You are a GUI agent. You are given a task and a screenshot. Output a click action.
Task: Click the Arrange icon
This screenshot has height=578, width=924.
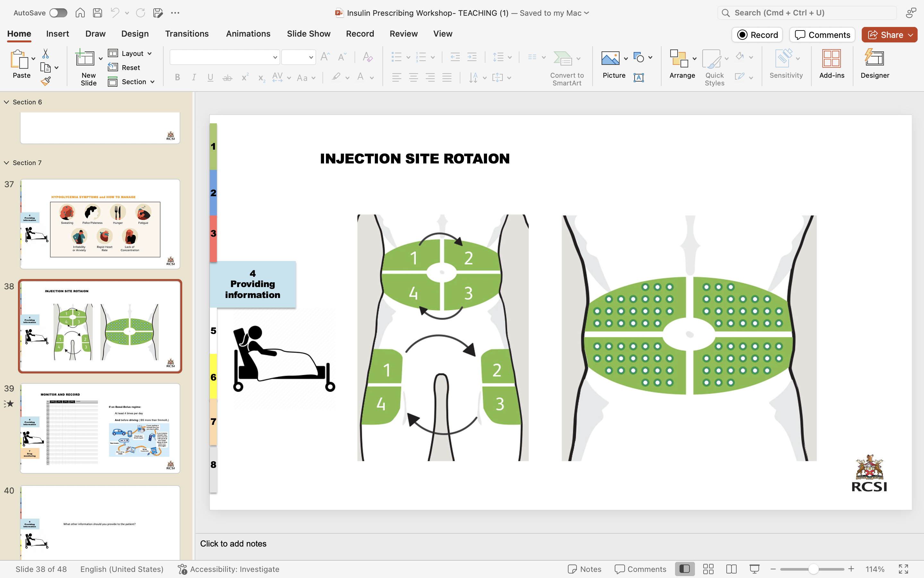(679, 58)
